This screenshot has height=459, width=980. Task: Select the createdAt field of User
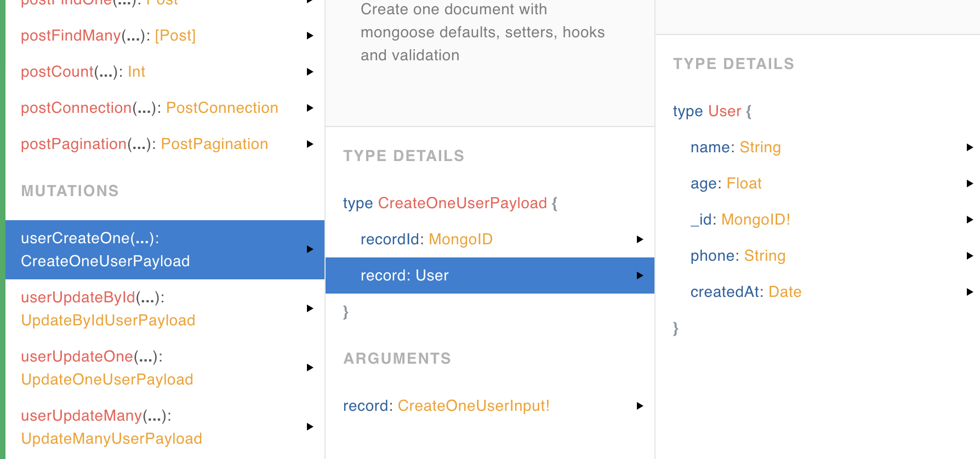tap(724, 292)
